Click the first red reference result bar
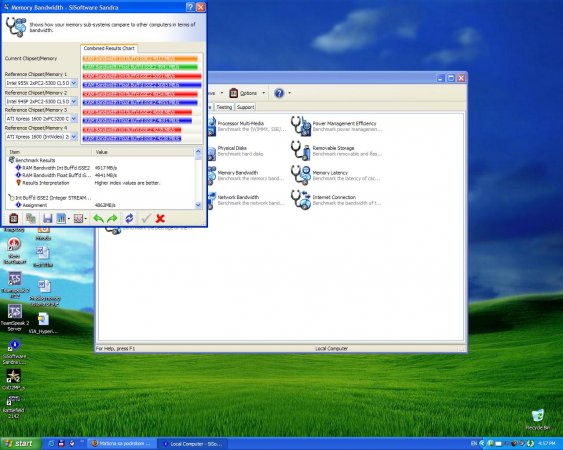The width and height of the screenshot is (563, 450). coord(142,76)
